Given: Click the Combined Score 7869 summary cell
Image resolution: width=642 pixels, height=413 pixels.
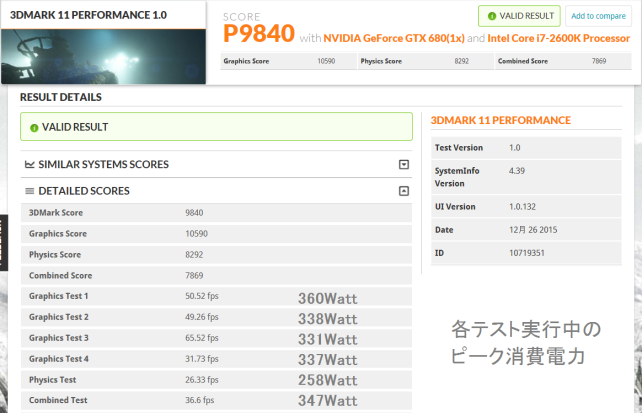Looking at the screenshot, I should [563, 61].
